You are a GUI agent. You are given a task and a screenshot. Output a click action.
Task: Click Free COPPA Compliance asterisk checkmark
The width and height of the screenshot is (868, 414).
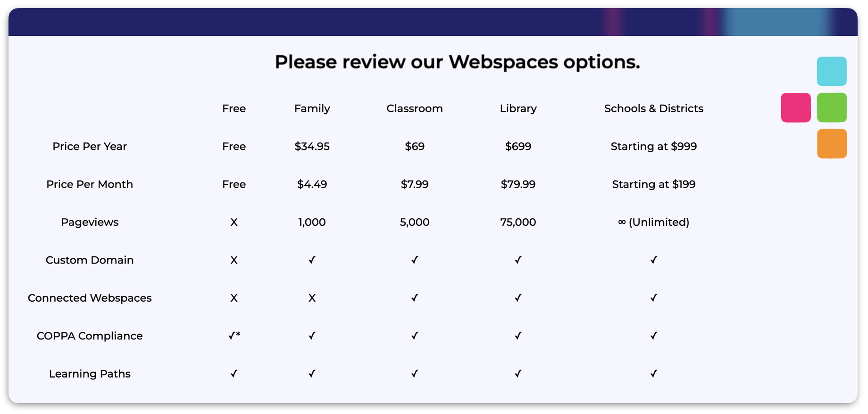(x=234, y=336)
